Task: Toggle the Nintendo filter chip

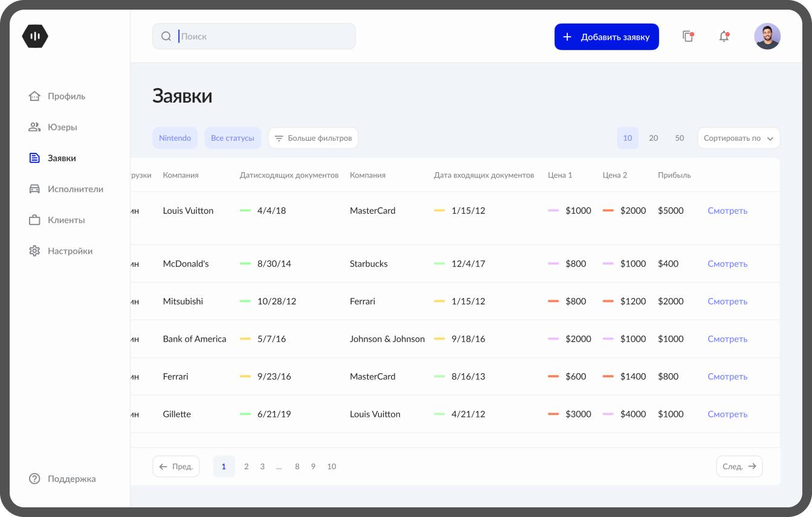Action: (x=175, y=138)
